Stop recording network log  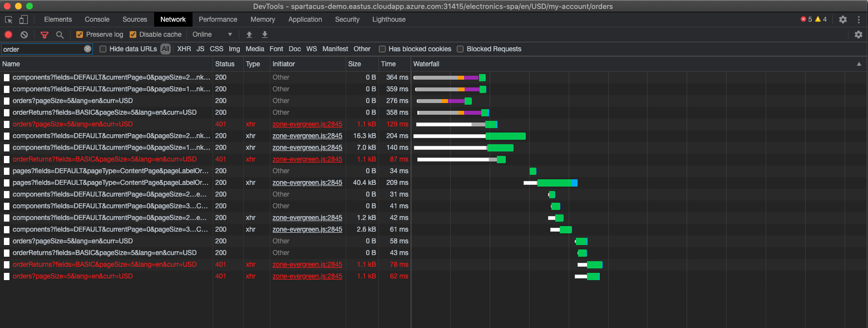[7, 34]
